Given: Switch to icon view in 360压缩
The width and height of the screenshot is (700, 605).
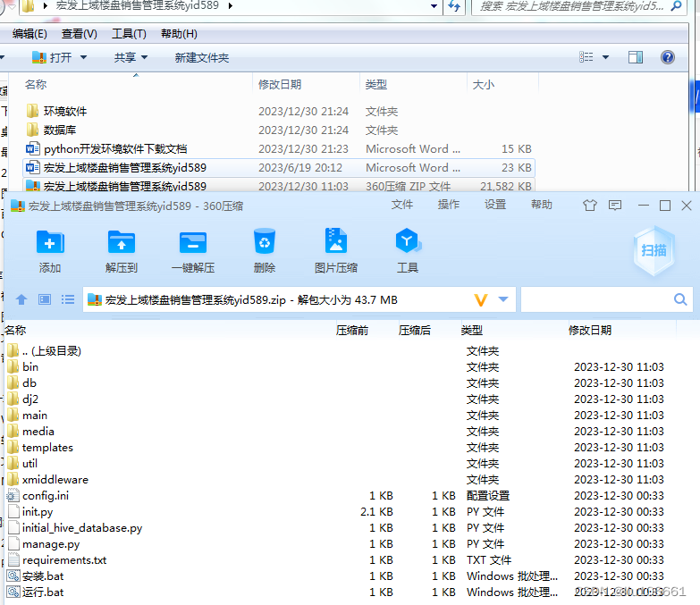Looking at the screenshot, I should point(45,299).
